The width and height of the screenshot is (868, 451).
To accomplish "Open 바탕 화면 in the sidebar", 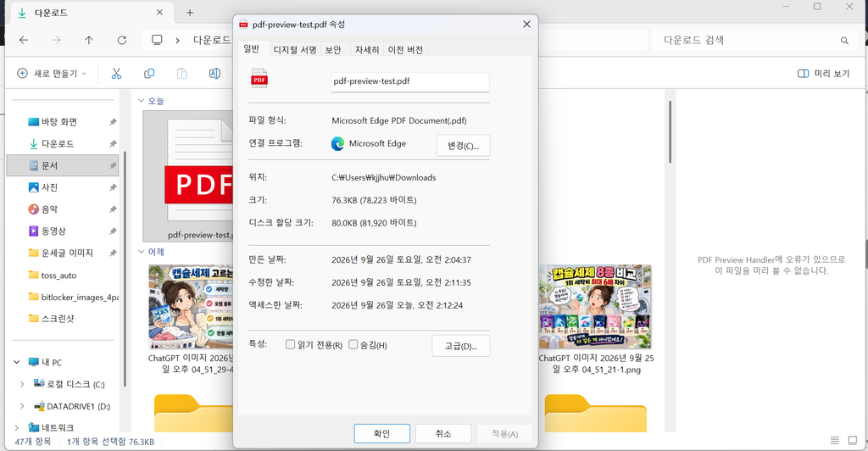I will pos(59,122).
